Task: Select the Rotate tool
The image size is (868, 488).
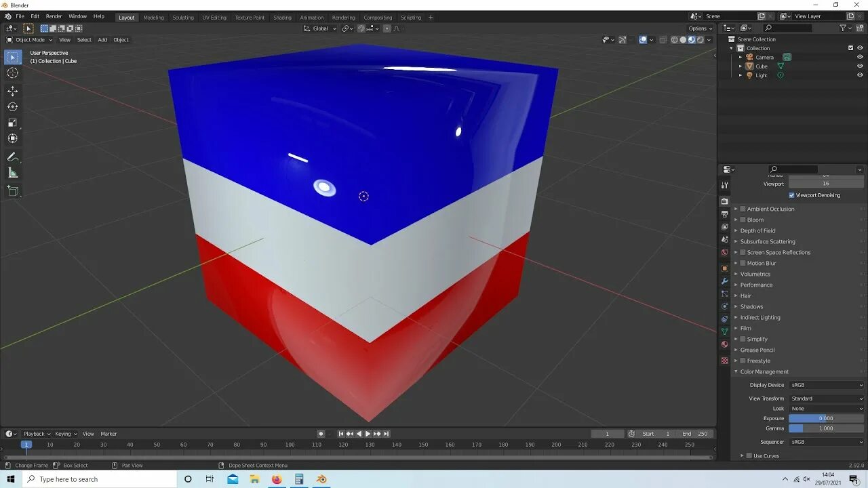Action: point(12,106)
